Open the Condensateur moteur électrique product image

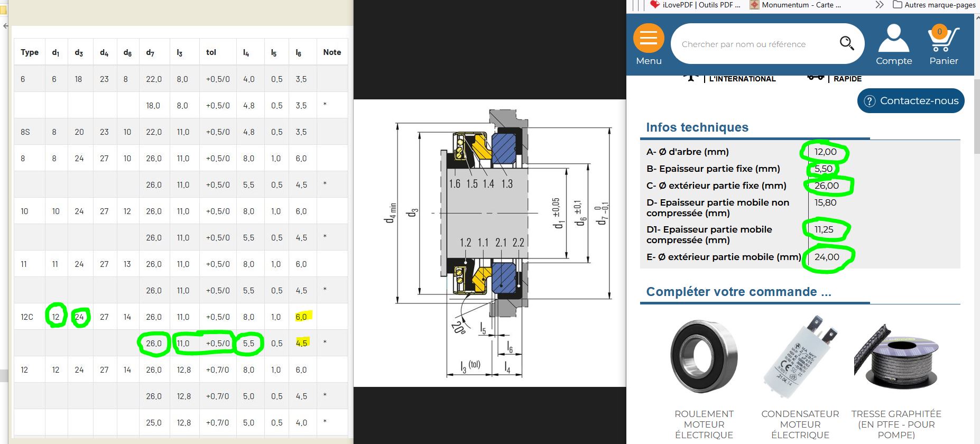point(800,357)
